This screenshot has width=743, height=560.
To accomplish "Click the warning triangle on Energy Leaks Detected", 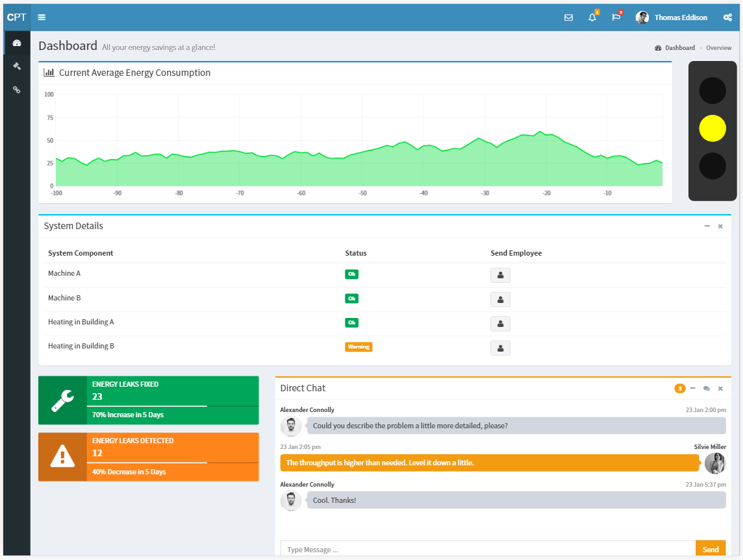I will point(62,457).
